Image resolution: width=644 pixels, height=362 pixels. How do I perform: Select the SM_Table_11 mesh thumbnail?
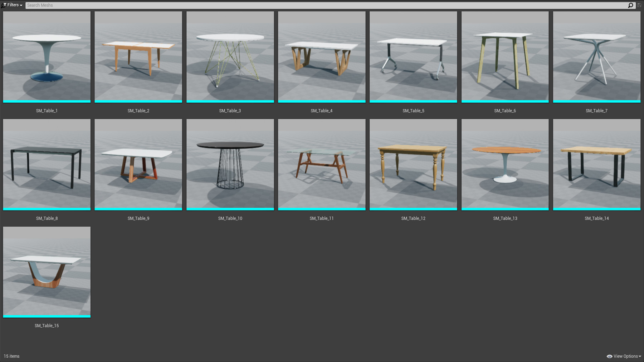point(322,165)
